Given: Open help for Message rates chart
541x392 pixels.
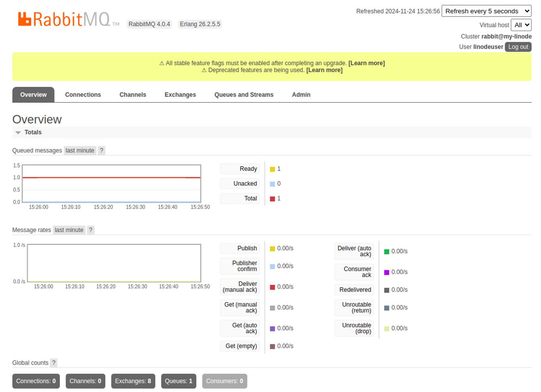Looking at the screenshot, I should pos(90,230).
